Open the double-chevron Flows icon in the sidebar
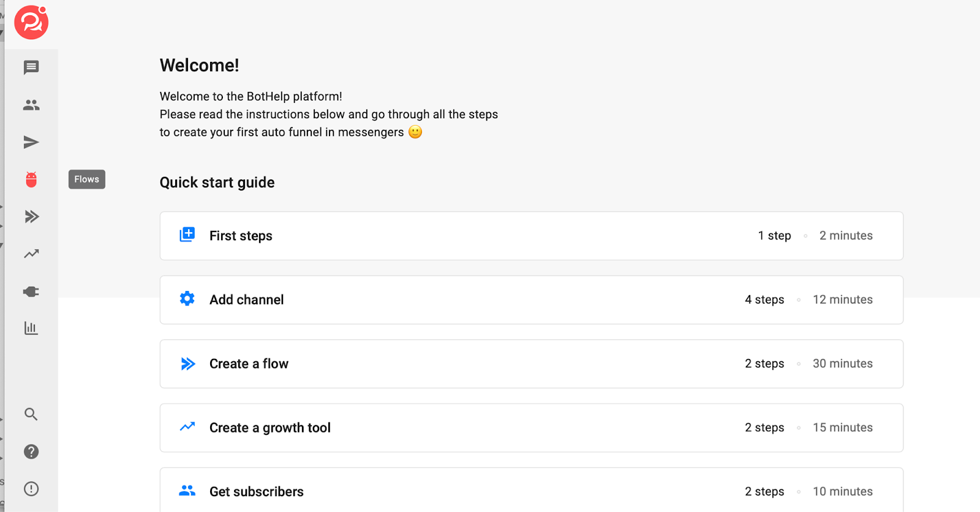 tap(31, 217)
